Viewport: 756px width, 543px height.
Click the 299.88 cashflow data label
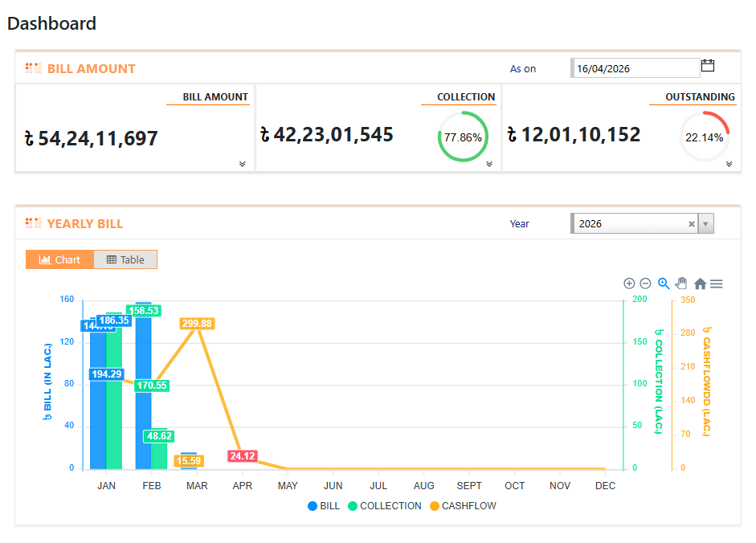coord(197,324)
